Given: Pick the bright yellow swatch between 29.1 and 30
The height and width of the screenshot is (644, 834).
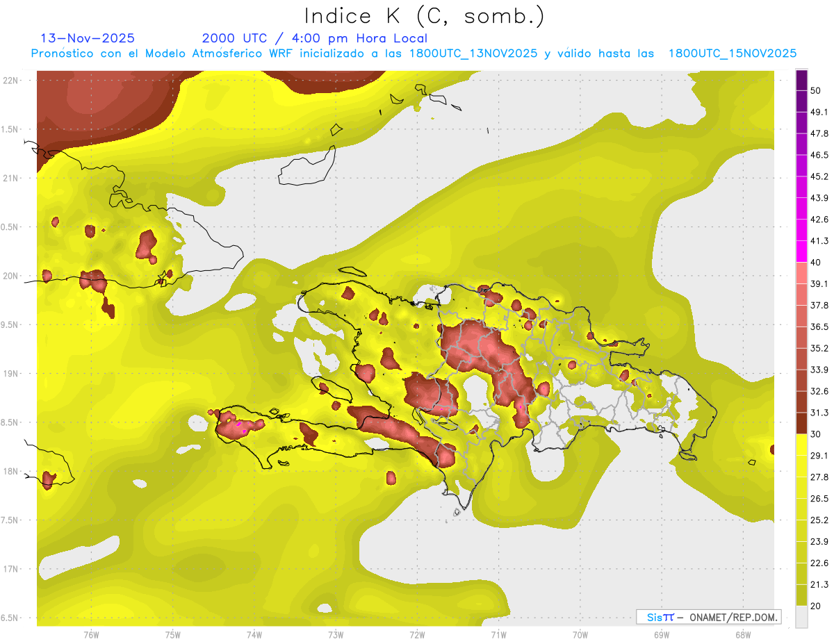Looking at the screenshot, I should [801, 445].
